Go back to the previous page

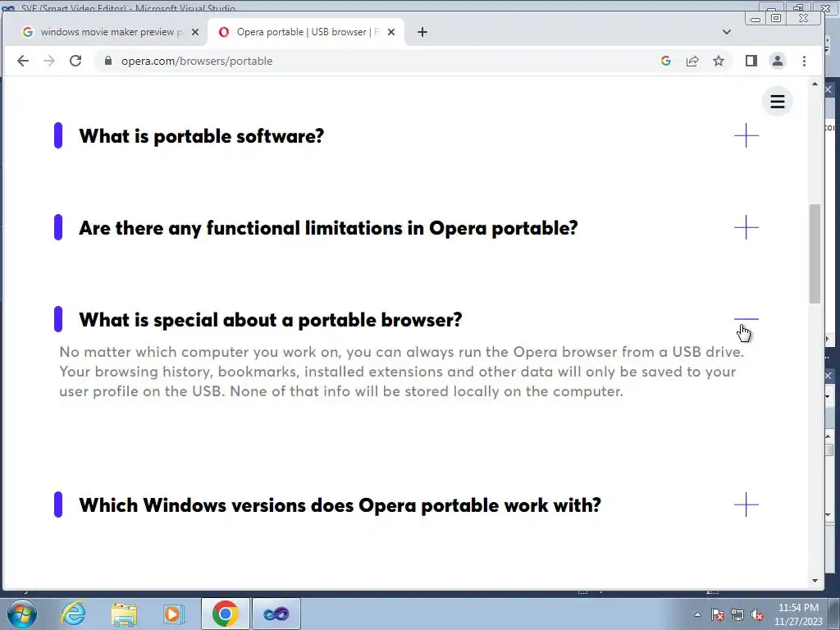coord(22,61)
